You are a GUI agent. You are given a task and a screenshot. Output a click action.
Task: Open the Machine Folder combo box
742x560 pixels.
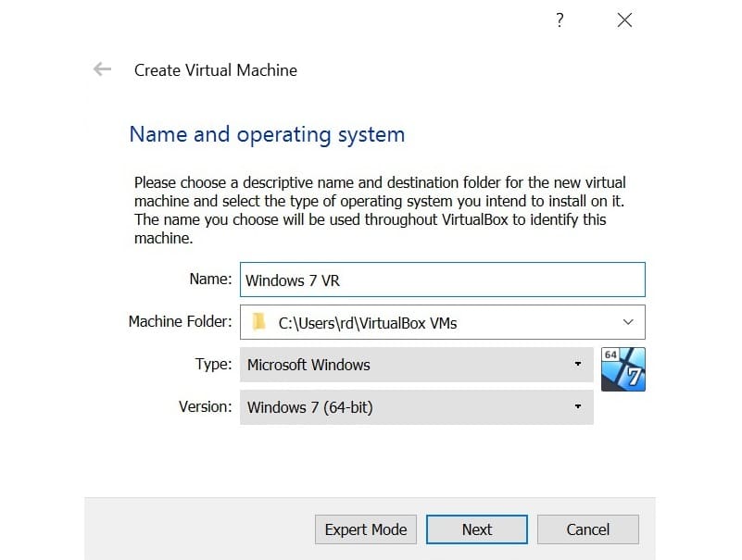click(x=443, y=322)
